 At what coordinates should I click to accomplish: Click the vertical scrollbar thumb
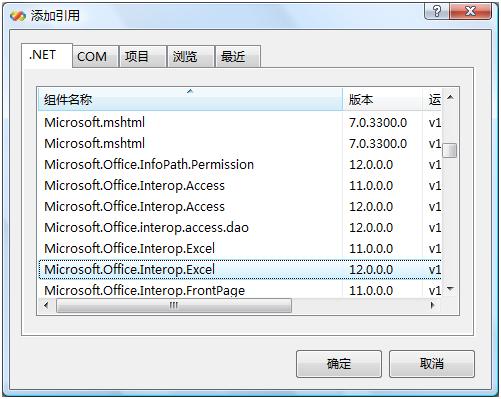(x=450, y=150)
